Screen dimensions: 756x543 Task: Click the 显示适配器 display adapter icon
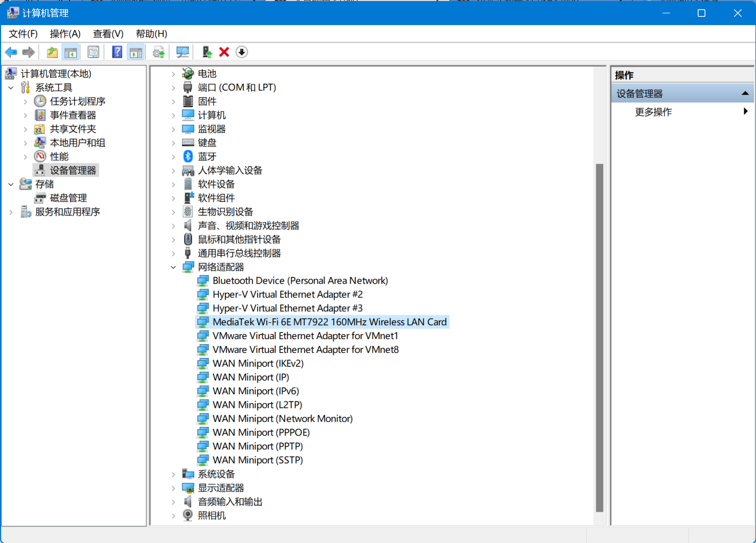pyautogui.click(x=188, y=488)
